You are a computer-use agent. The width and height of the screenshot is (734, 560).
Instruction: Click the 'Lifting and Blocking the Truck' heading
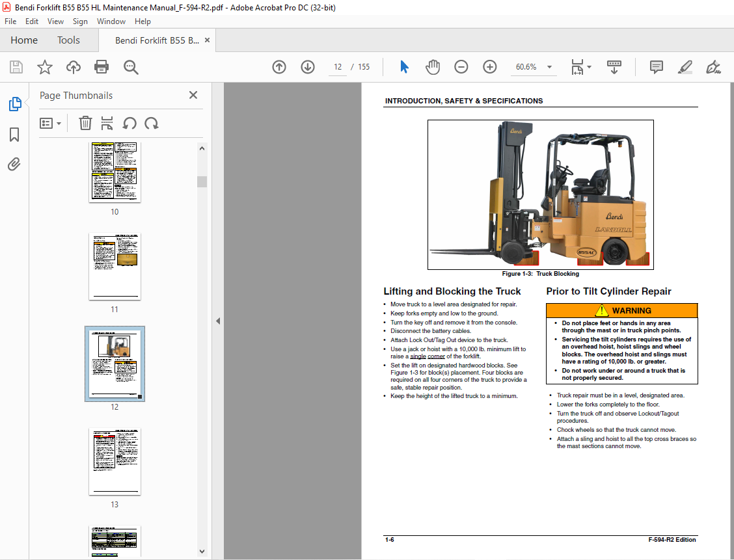tap(452, 291)
